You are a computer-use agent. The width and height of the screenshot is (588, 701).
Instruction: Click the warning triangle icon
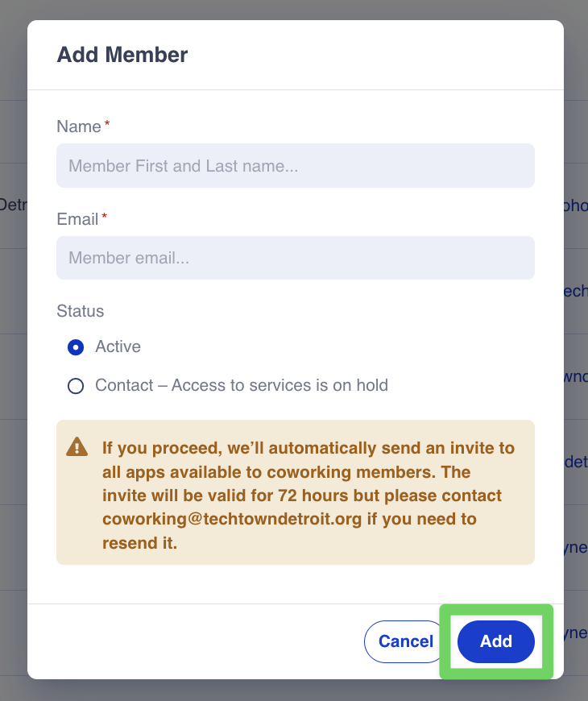click(77, 446)
